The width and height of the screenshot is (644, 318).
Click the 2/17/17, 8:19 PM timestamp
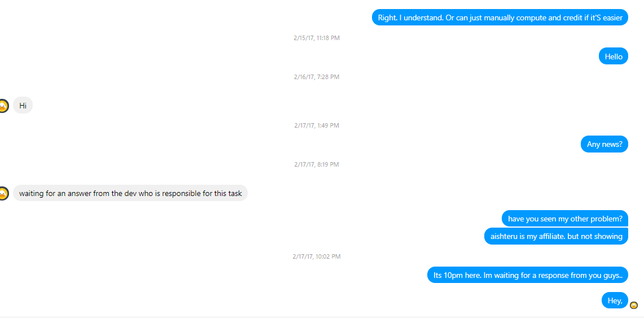[317, 164]
